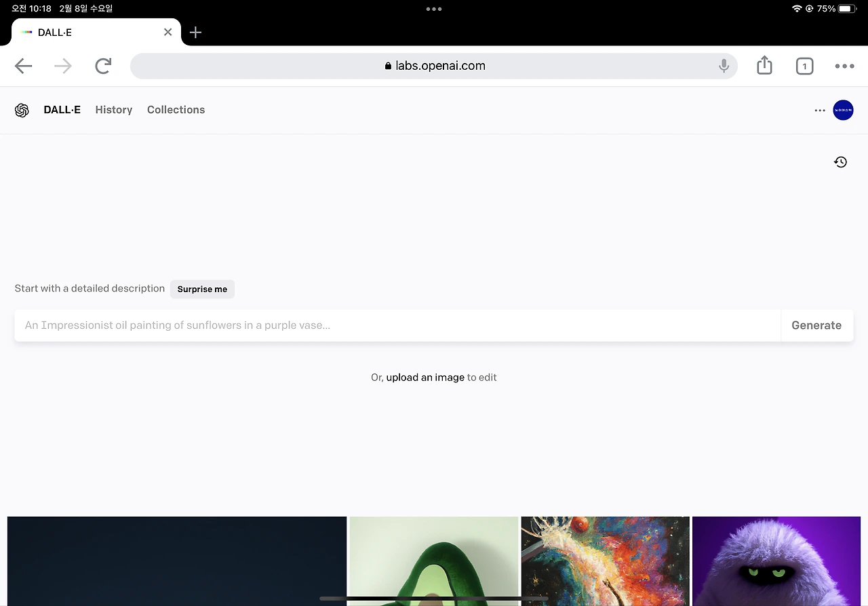Show recent generations history clock icon

coord(840,162)
